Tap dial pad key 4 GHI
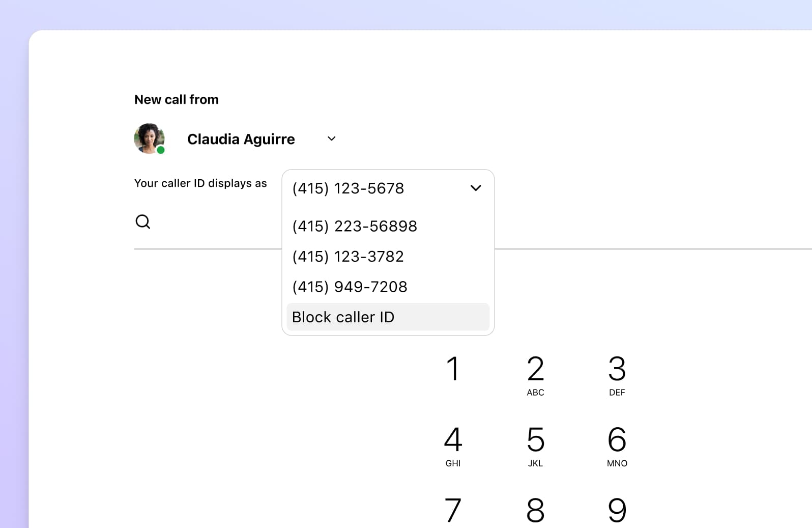Image resolution: width=812 pixels, height=528 pixels. (453, 446)
